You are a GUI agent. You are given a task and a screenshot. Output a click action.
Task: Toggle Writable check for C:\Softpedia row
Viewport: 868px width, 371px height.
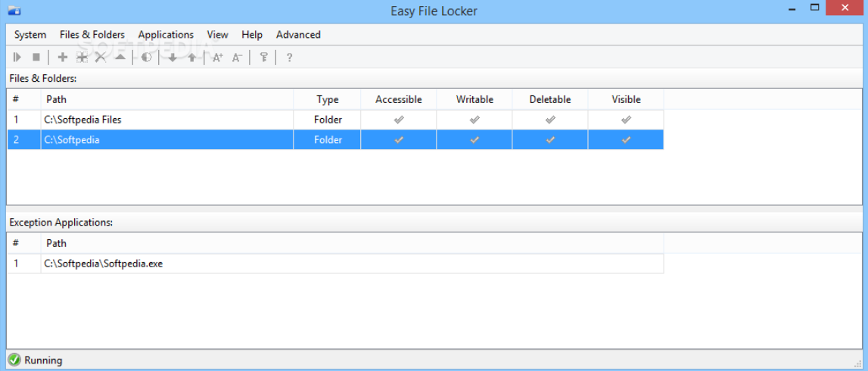point(474,140)
